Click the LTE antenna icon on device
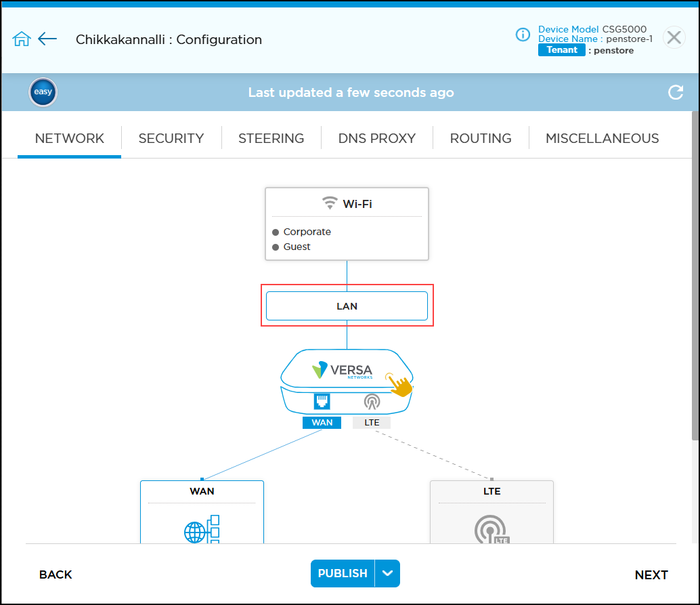Image resolution: width=700 pixels, height=605 pixels. (372, 401)
